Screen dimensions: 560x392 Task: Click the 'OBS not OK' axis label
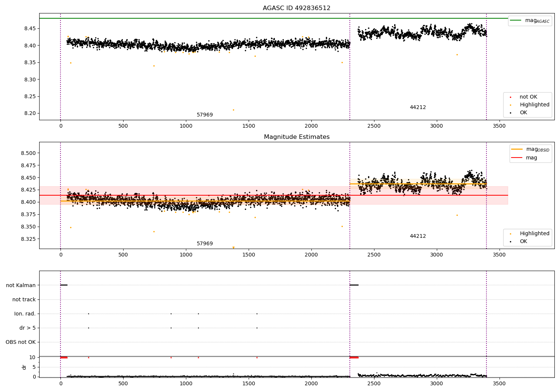tap(21, 342)
